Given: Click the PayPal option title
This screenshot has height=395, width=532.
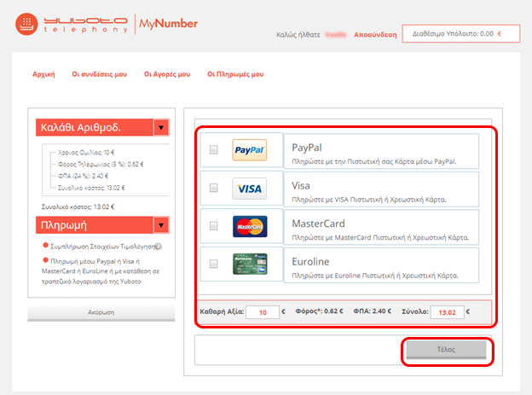Looking at the screenshot, I should pyautogui.click(x=307, y=148).
